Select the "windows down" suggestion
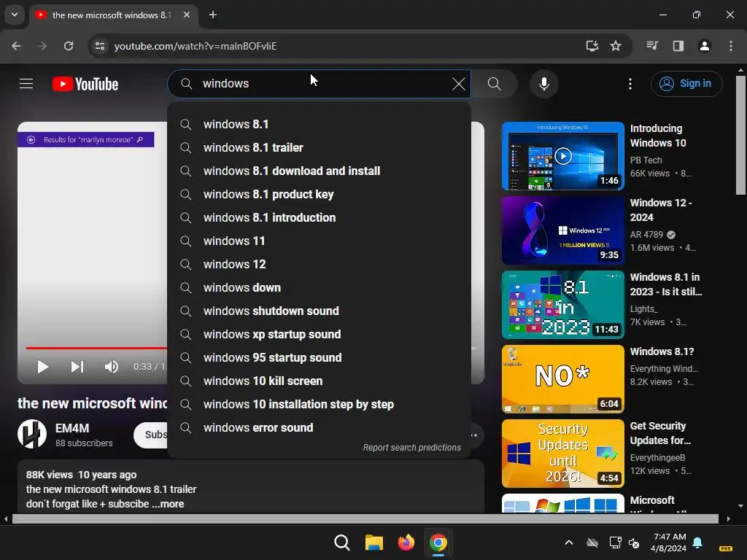Image resolution: width=747 pixels, height=560 pixels. click(320, 287)
